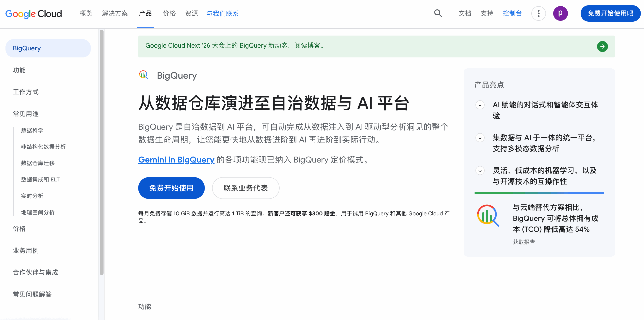644x320 pixels.
Task: Click the 与我们联系 link
Action: [222, 13]
